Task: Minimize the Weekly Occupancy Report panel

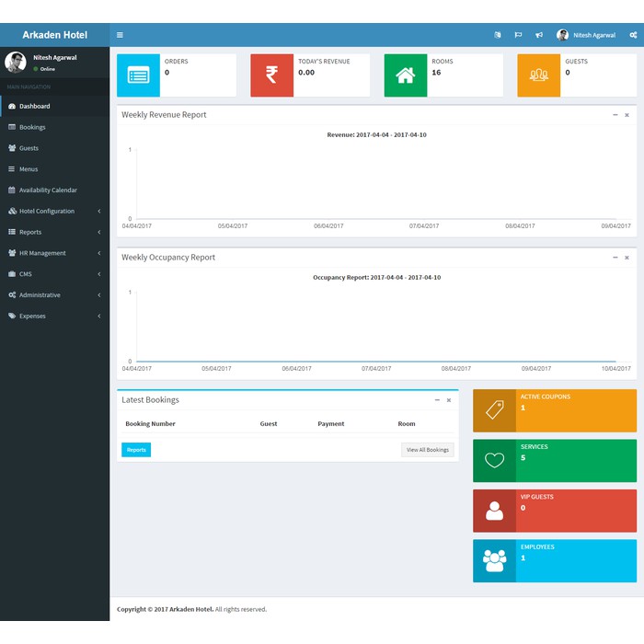Action: tap(615, 258)
